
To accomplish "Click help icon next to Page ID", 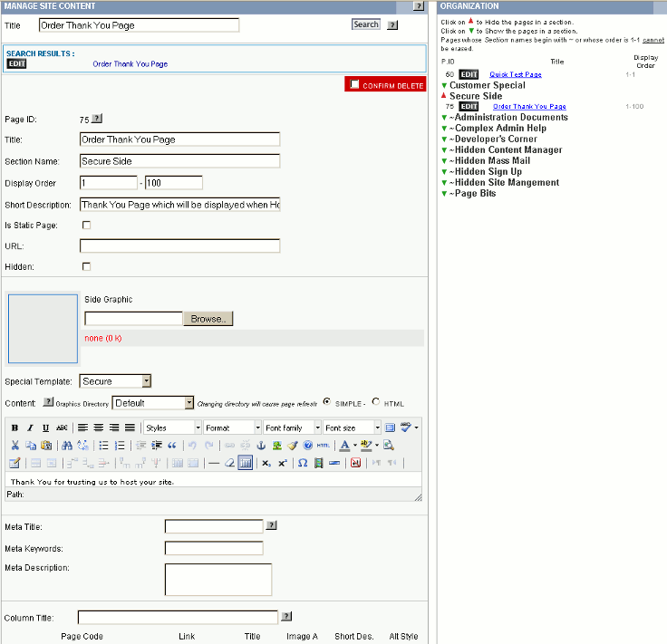I will [97, 118].
